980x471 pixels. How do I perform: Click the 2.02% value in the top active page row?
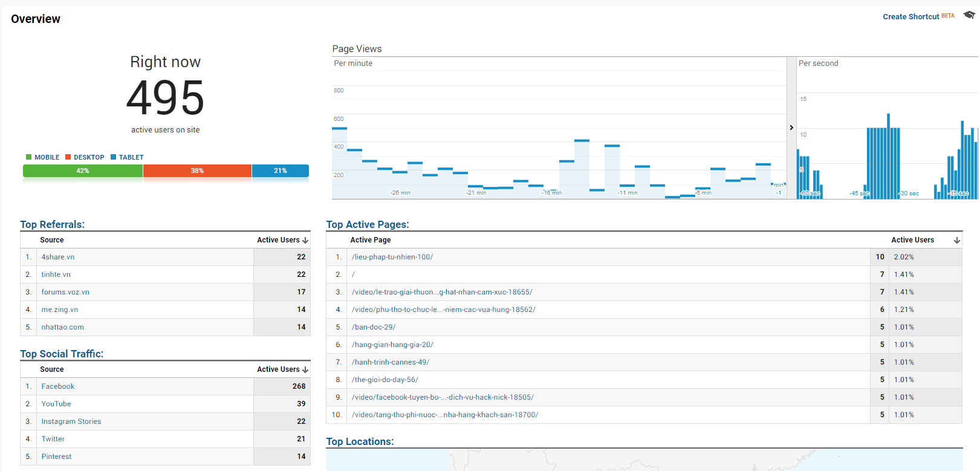904,257
